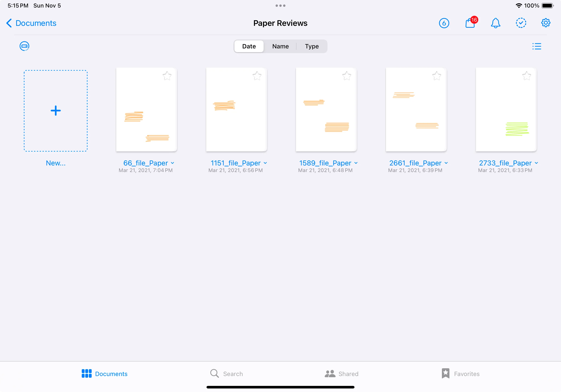
Task: Switch to list view layout
Action: [x=537, y=46]
